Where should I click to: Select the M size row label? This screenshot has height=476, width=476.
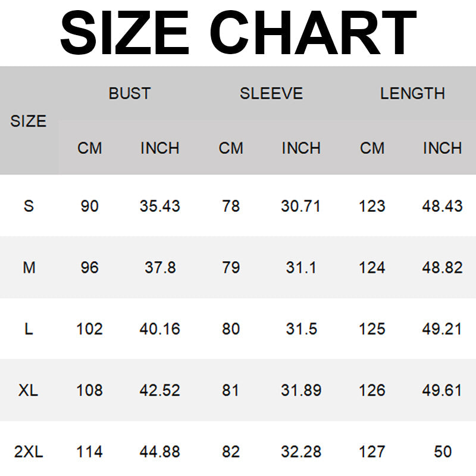tap(29, 268)
